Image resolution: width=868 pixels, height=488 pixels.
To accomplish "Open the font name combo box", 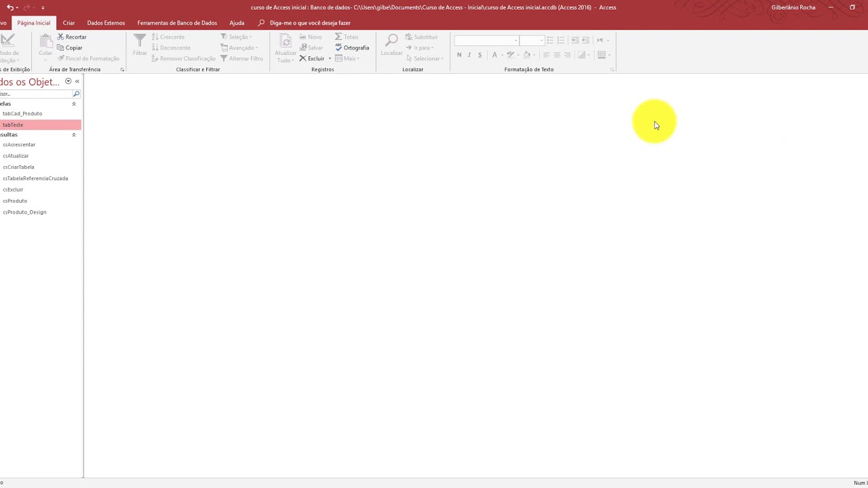I will coord(486,41).
